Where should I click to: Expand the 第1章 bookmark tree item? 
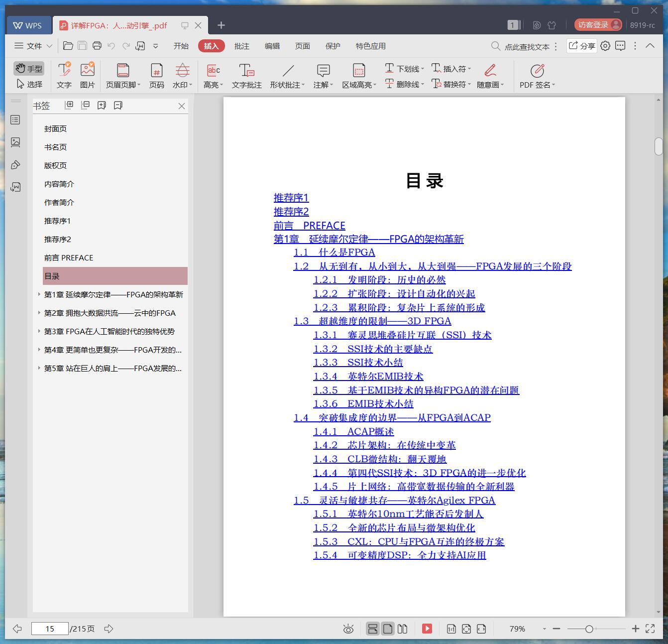pyautogui.click(x=39, y=294)
